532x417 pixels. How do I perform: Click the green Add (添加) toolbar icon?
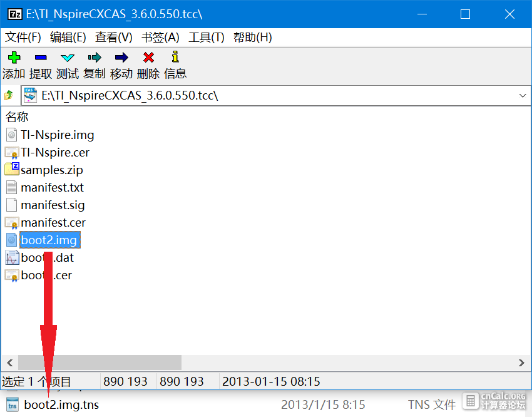click(x=14, y=58)
